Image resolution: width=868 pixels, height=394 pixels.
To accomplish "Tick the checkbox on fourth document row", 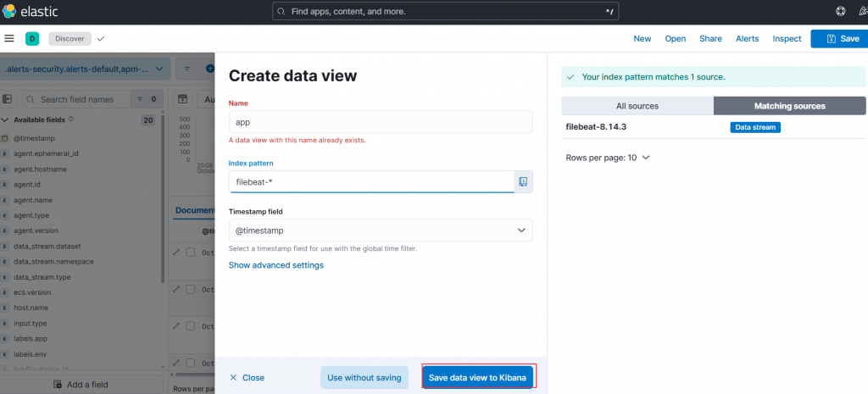I will pyautogui.click(x=191, y=363).
